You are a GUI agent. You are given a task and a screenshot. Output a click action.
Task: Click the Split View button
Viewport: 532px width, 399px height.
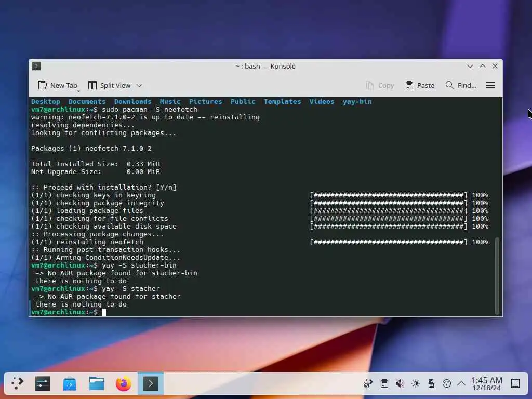[x=109, y=86]
